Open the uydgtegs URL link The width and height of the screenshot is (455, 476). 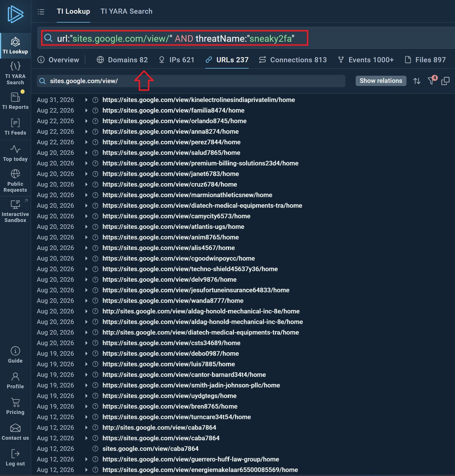coord(170,396)
